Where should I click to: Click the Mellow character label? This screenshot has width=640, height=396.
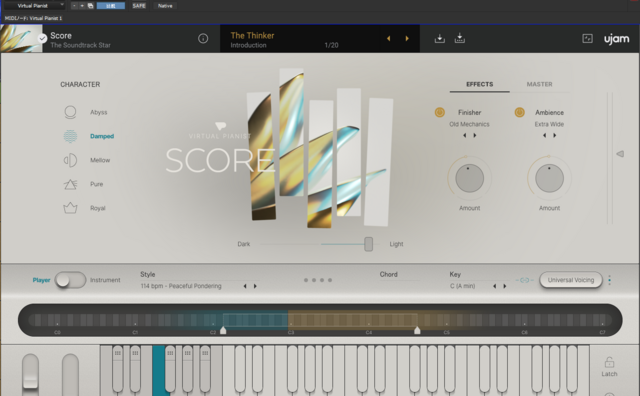click(x=100, y=160)
